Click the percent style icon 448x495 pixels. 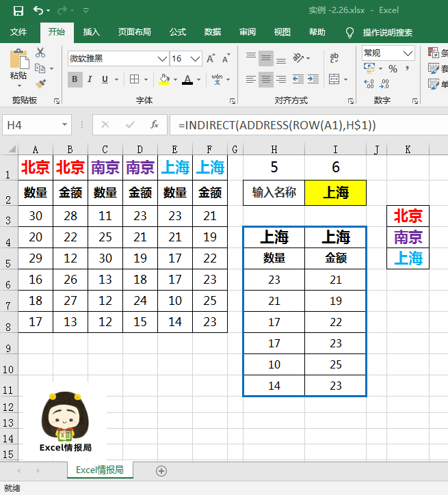(393, 68)
